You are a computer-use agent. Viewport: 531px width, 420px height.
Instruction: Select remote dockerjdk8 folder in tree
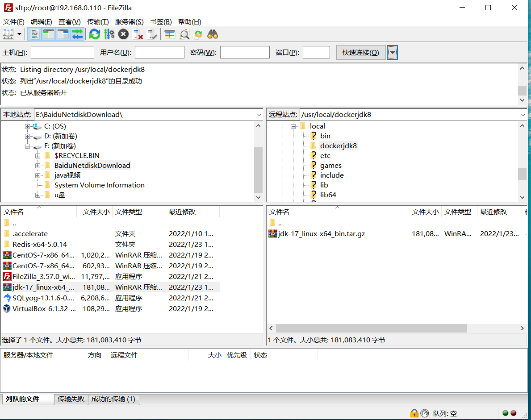339,146
